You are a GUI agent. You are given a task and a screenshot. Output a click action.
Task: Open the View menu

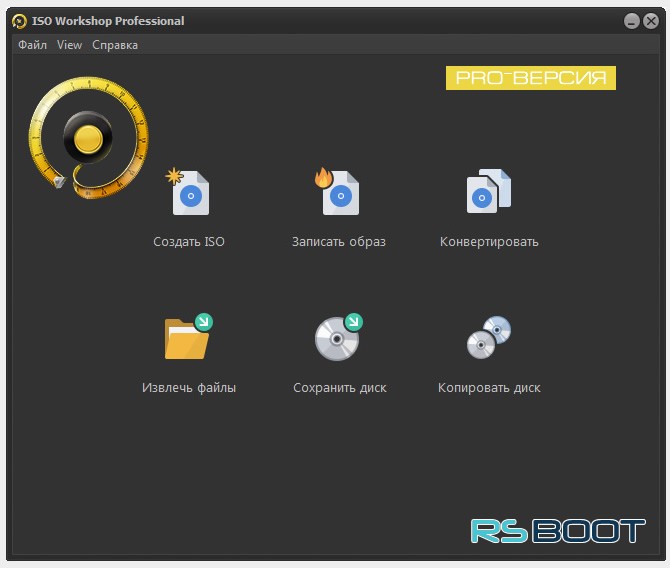click(x=69, y=45)
